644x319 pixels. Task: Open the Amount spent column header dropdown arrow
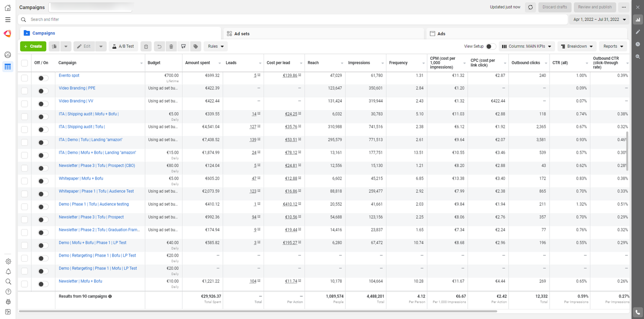click(220, 63)
